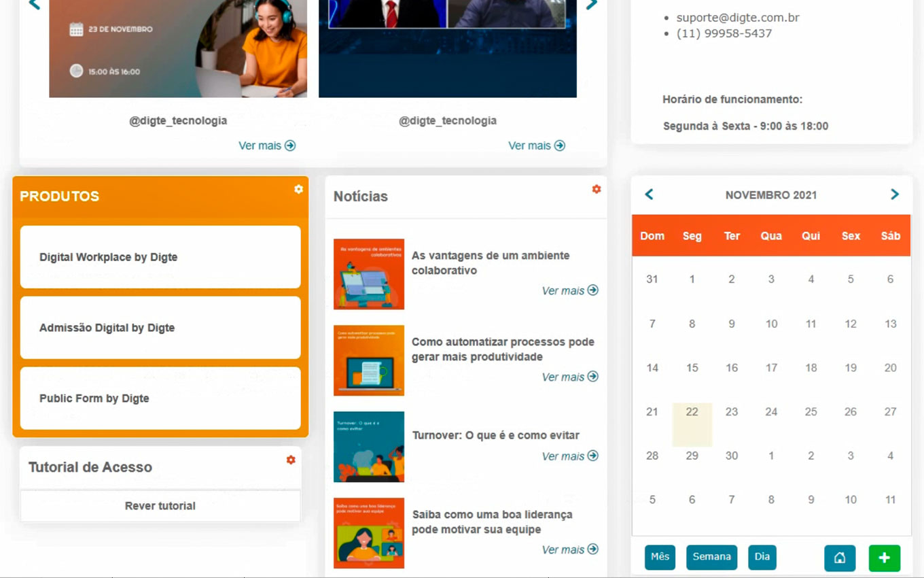
Task: Click first @digte_tecnologia handle
Action: pos(178,121)
